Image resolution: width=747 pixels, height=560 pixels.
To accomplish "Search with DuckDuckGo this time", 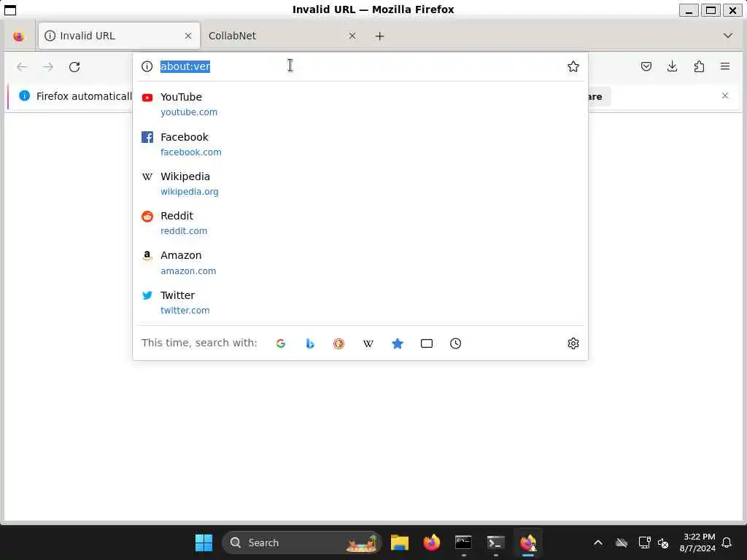I will click(x=338, y=343).
